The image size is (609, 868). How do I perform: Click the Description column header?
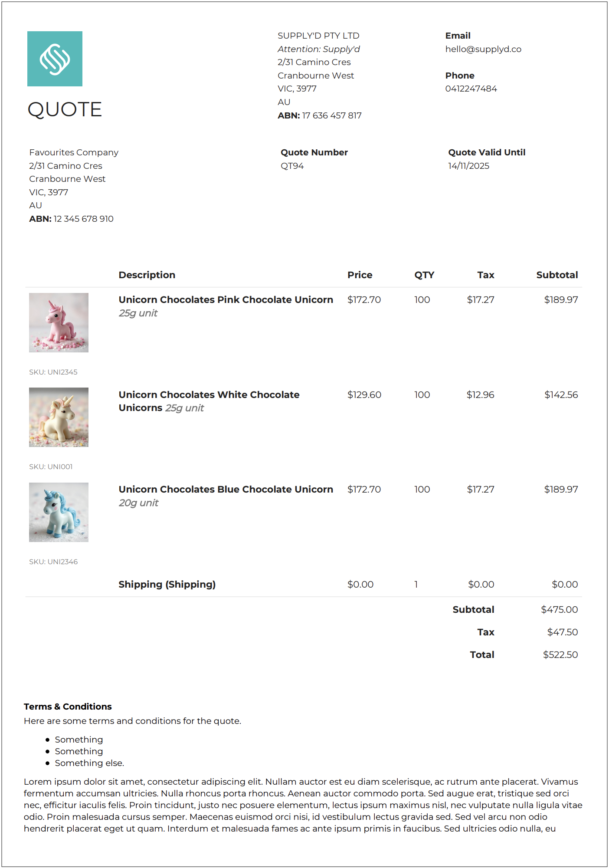pos(147,275)
